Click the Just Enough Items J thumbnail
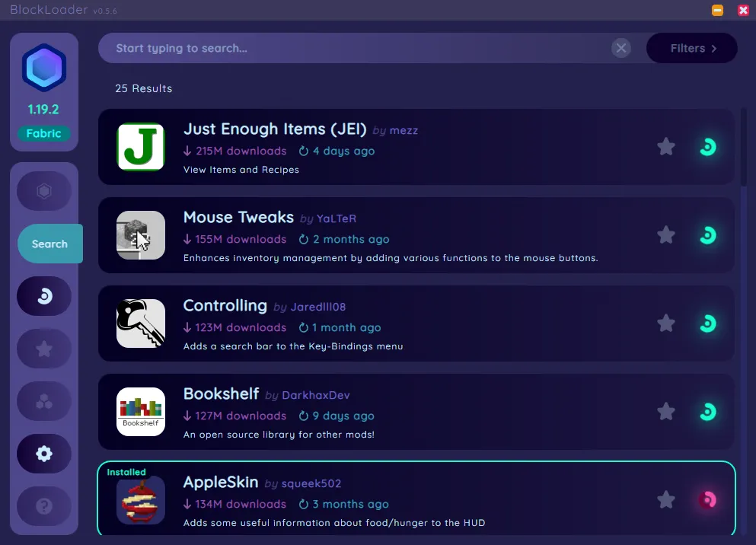 coord(141,147)
